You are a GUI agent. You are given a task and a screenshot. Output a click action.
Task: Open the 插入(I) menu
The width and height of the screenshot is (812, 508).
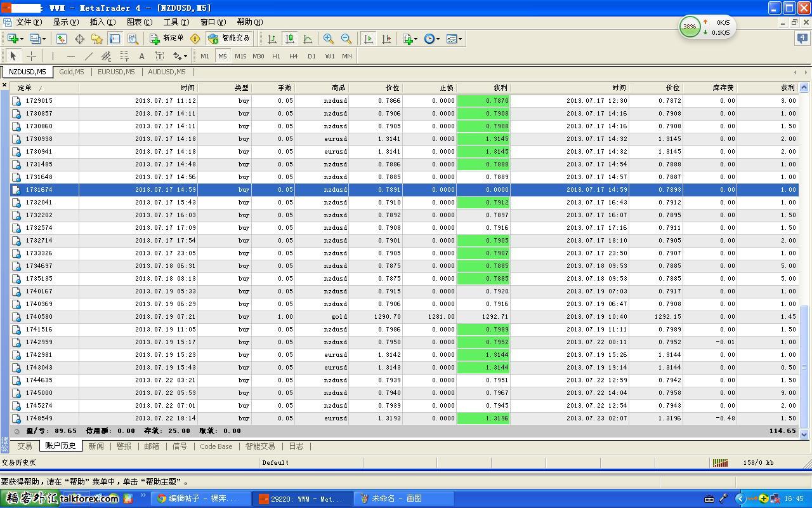click(x=103, y=22)
